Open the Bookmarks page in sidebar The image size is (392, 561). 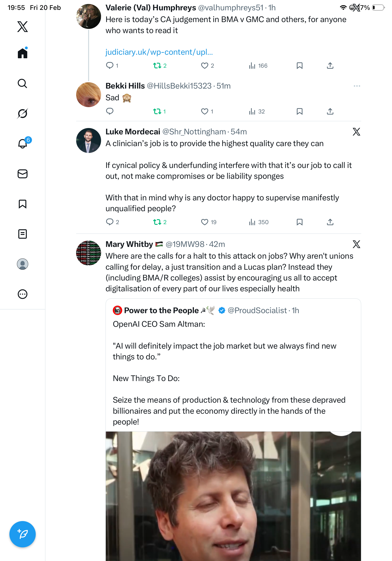point(23,204)
